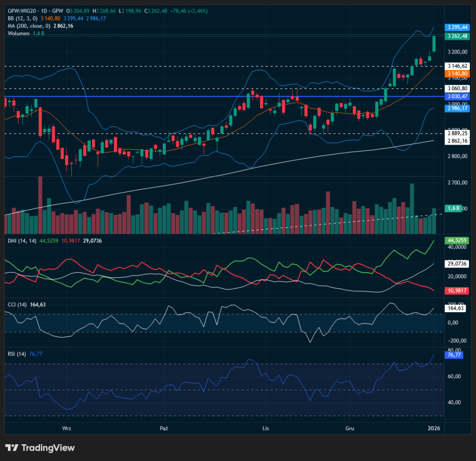The image size is (476, 461).
Task: Click the orange 3 140,80 basis price label
Action: [457, 73]
